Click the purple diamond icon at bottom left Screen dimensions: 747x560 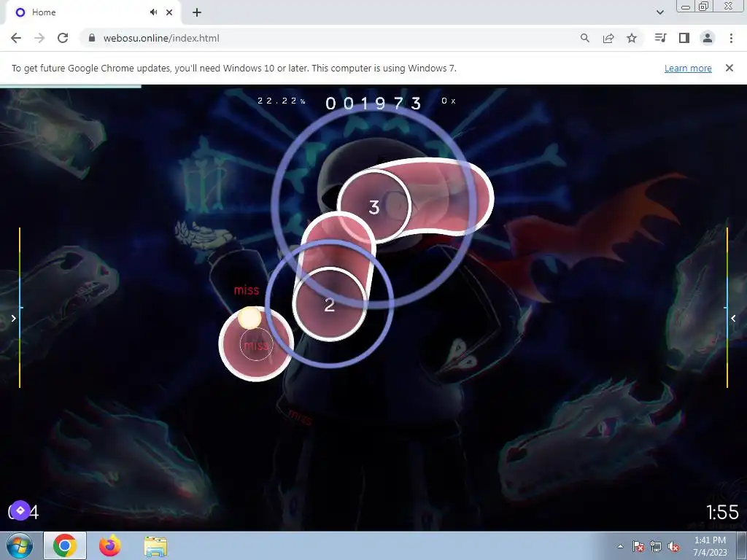pos(20,510)
